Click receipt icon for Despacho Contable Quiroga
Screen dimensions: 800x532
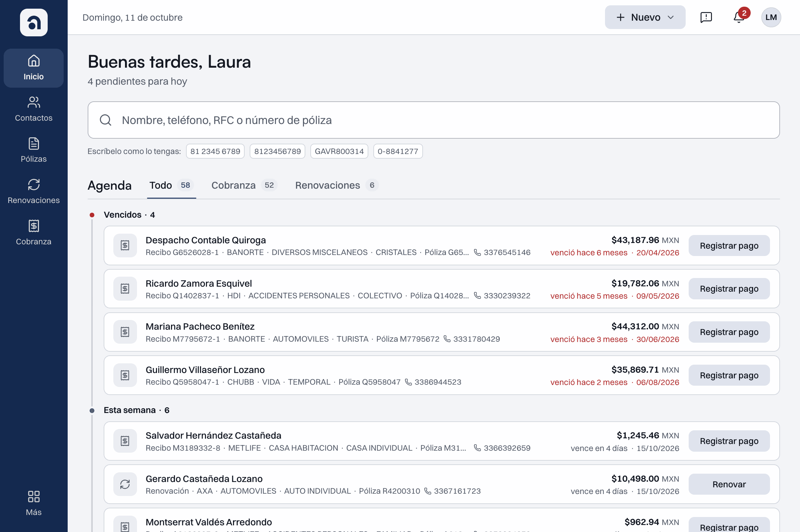click(125, 245)
